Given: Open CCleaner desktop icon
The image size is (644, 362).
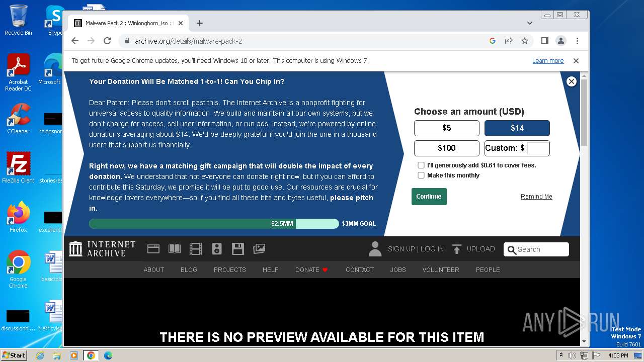Looking at the screenshot, I should pyautogui.click(x=18, y=119).
